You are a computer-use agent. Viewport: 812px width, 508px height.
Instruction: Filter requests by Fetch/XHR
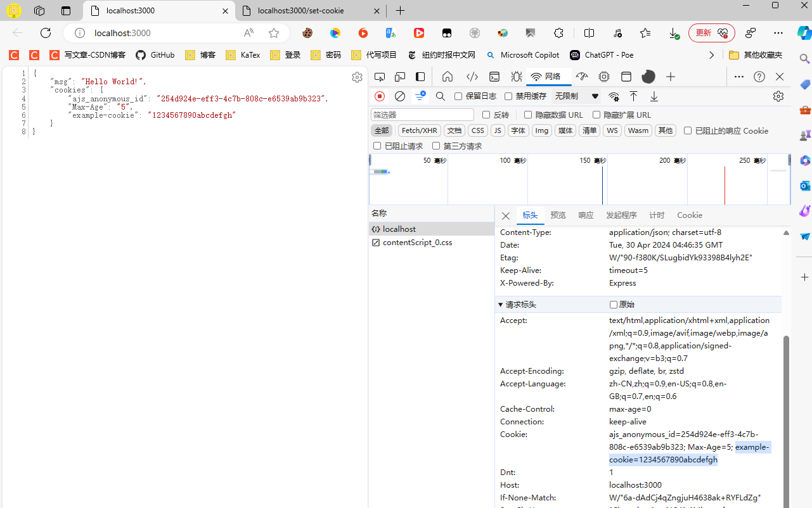[420, 130]
